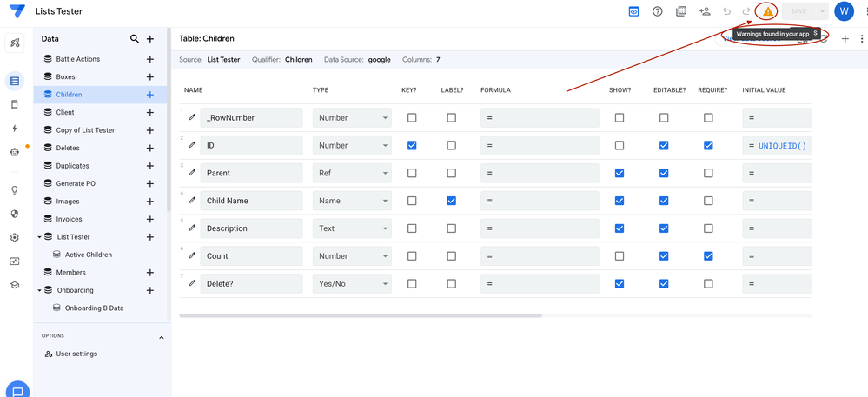
Task: Toggle the app preview eye icon
Action: click(x=633, y=11)
